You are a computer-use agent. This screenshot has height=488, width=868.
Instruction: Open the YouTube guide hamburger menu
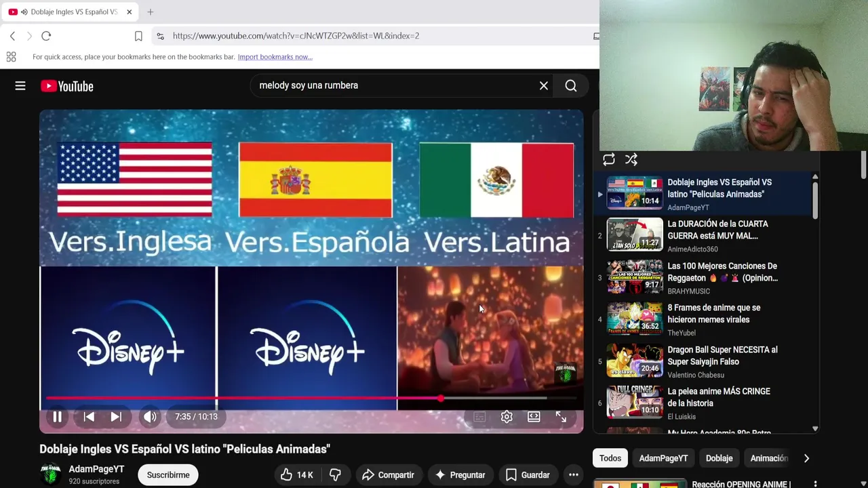pos(20,86)
